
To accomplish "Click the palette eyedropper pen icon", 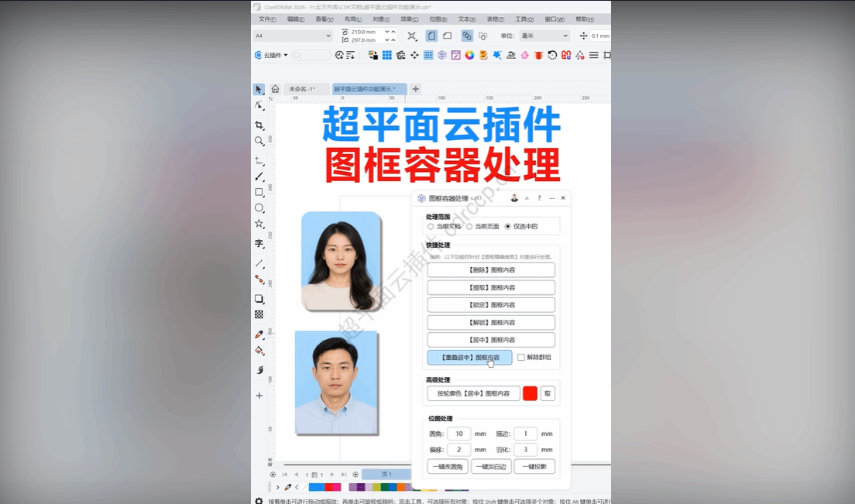I will click(288, 487).
